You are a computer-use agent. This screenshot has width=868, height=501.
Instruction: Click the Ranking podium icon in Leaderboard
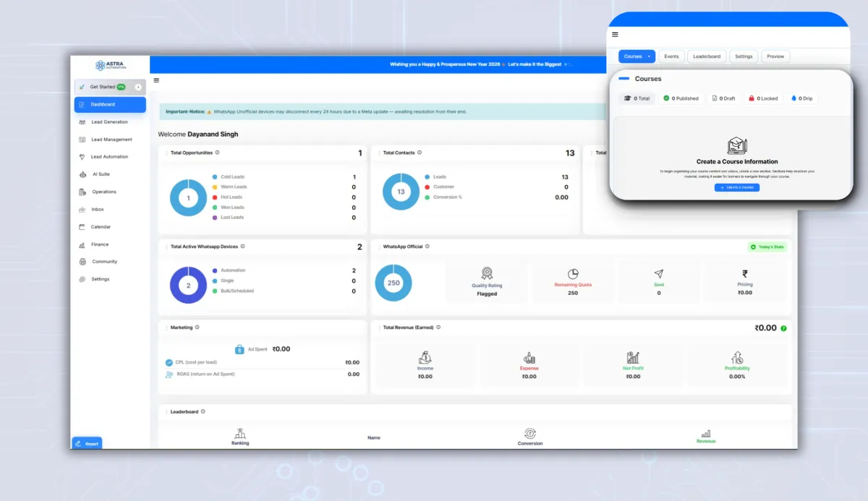pyautogui.click(x=240, y=433)
